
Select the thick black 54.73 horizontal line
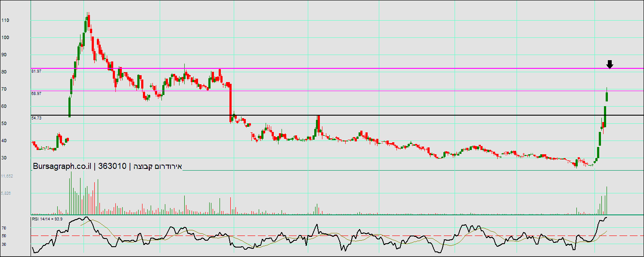(x=337, y=115)
